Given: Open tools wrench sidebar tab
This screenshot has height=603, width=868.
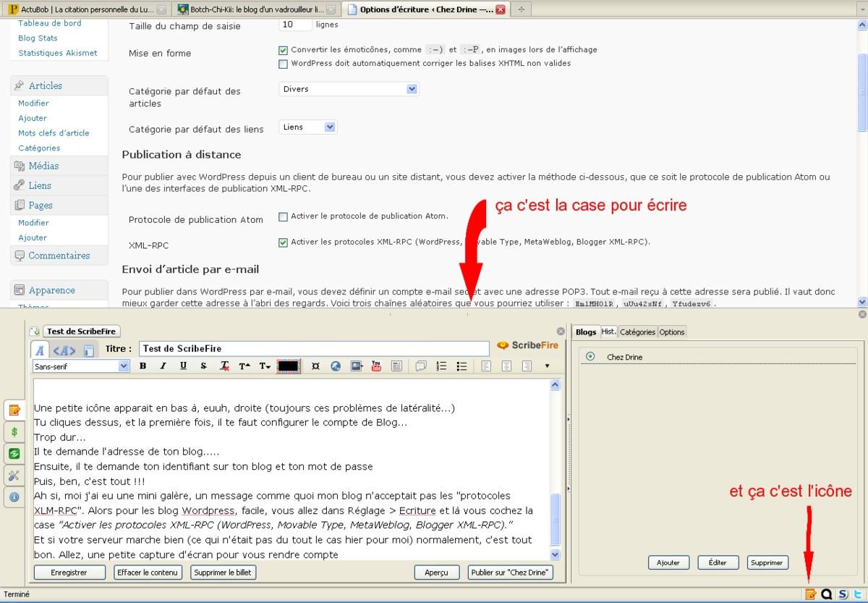Looking at the screenshot, I should 14,476.
